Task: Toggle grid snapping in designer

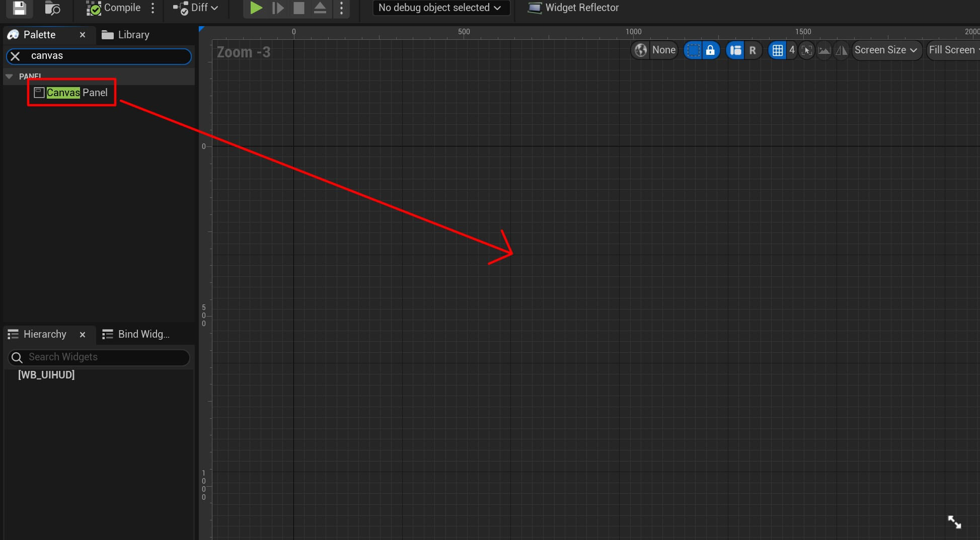Action: tap(778, 50)
